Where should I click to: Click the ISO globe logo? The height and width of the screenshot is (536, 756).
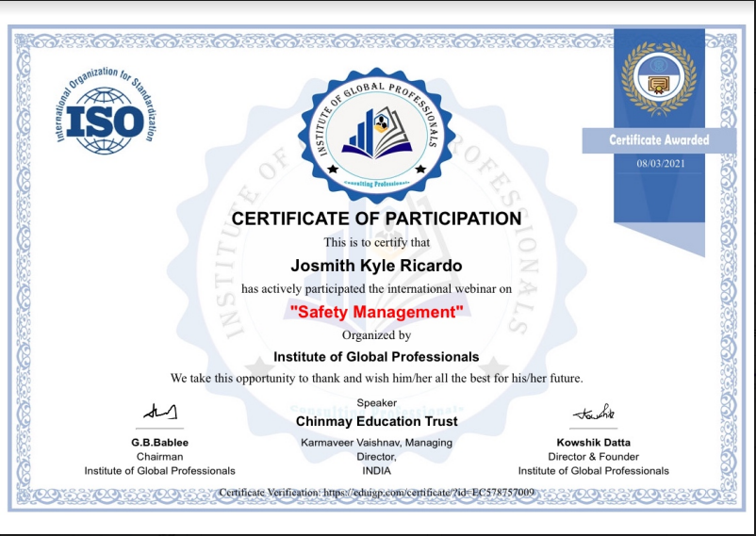[106, 111]
